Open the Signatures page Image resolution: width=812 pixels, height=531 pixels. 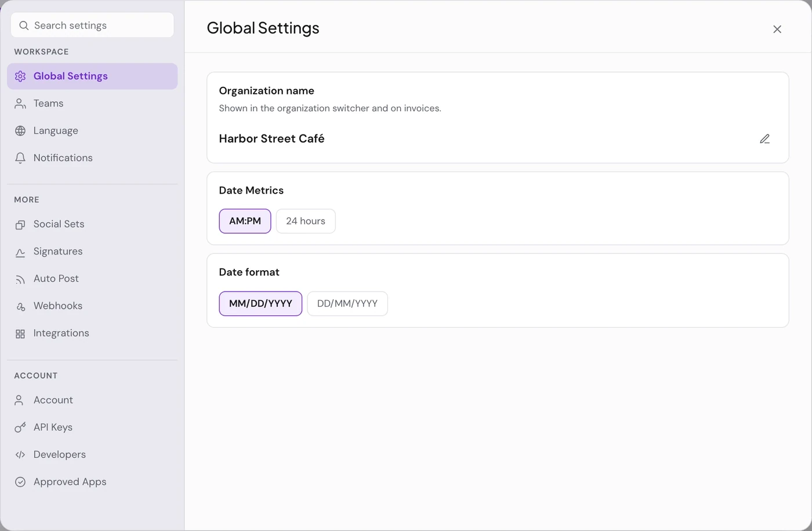pyautogui.click(x=92, y=252)
